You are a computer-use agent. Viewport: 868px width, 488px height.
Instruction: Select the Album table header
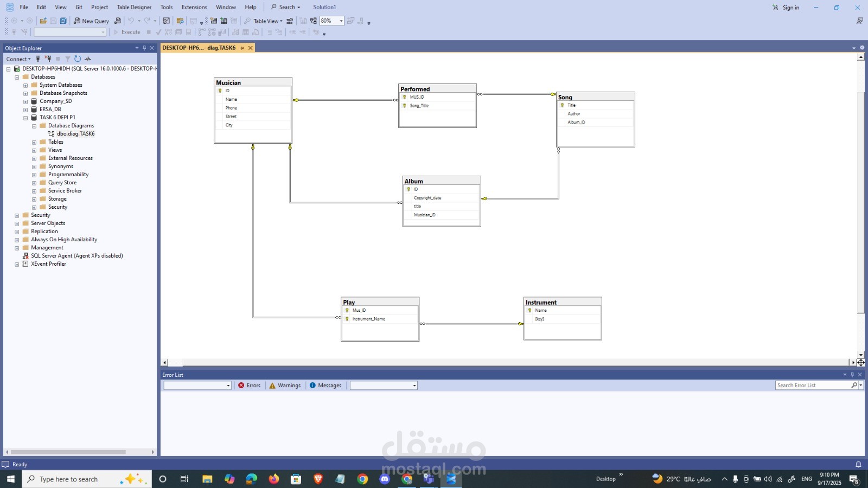coord(442,181)
